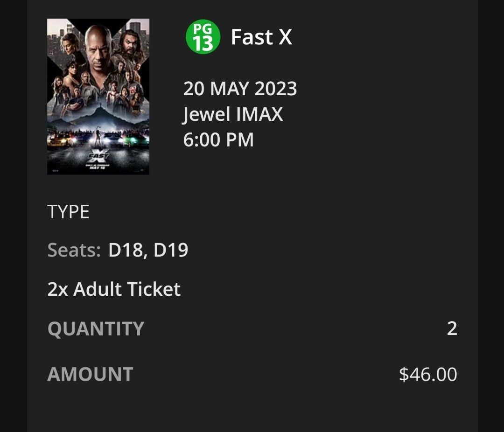This screenshot has height=432, width=504.
Task: Click the screening date 20 MAY 2023
Action: tap(241, 88)
